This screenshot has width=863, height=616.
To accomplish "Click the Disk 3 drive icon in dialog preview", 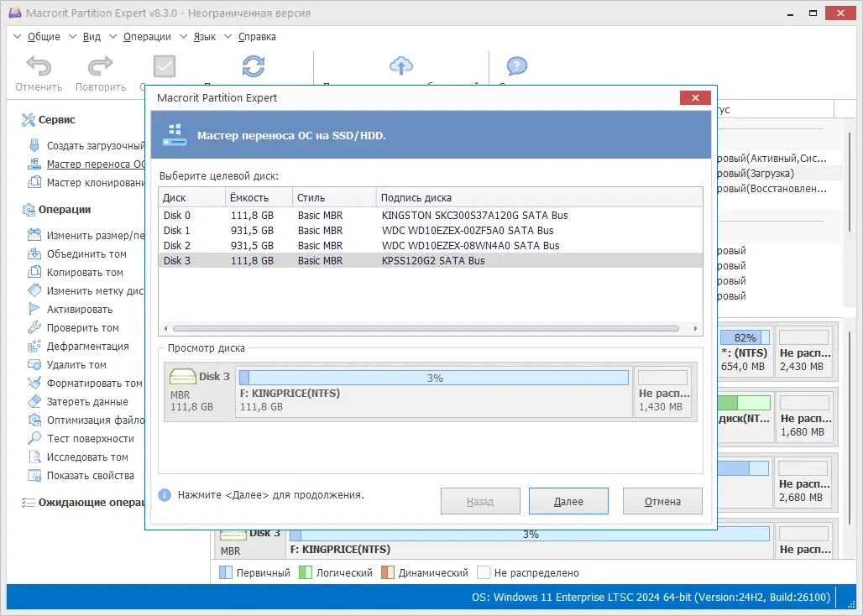I will pos(183,377).
